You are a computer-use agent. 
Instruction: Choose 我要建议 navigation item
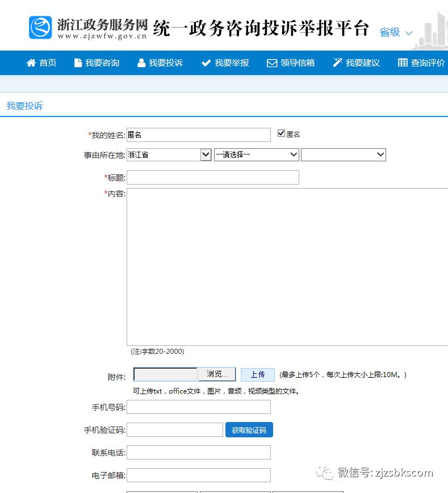[362, 63]
